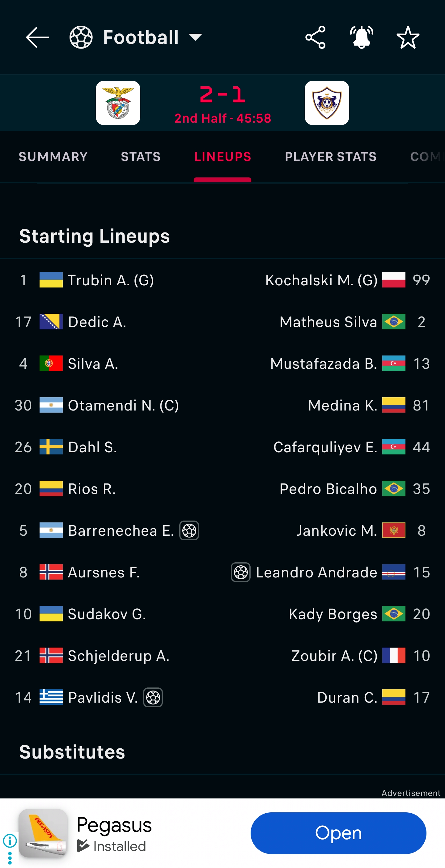Toggle the favorite star for this match
This screenshot has width=445, height=868.
tap(408, 37)
